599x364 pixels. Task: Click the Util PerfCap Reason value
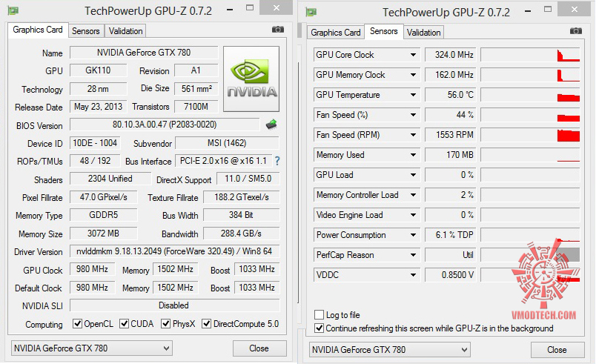450,255
